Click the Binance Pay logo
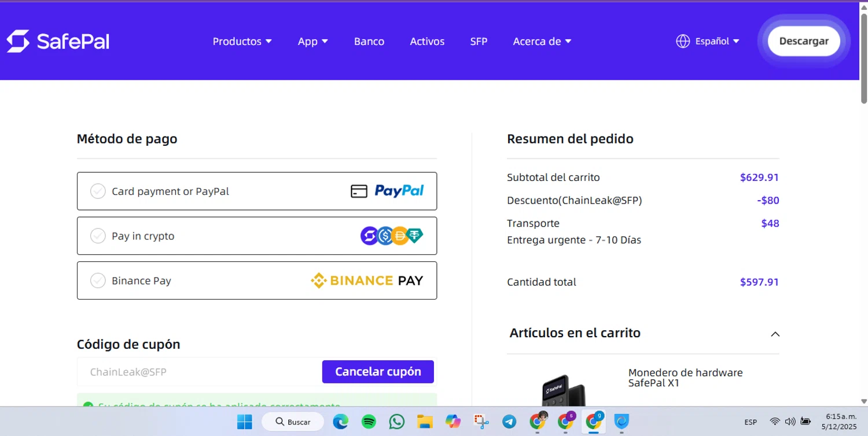Image resolution: width=868 pixels, height=436 pixels. point(367,280)
